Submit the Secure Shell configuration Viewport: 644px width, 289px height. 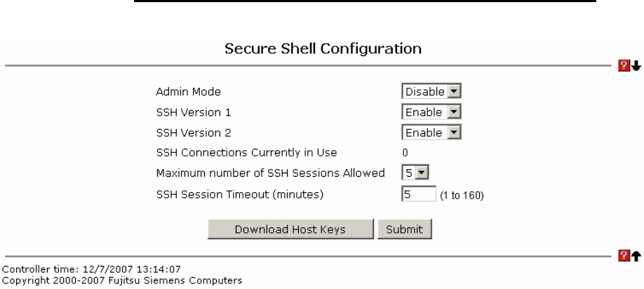coord(405,229)
